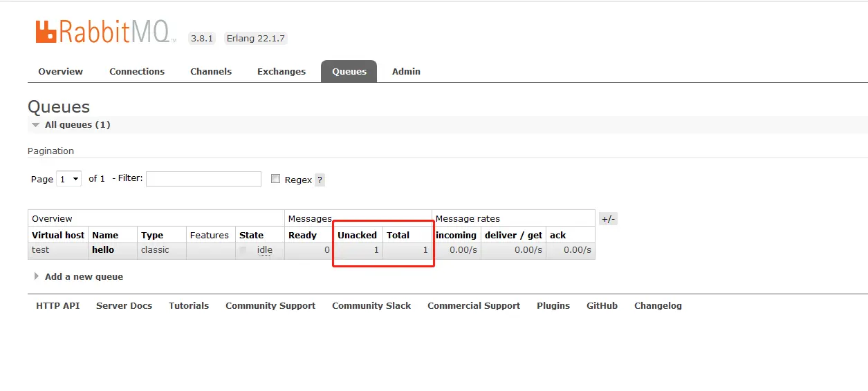Select the Queues tab
Screen dimensions: 868x391
pos(349,71)
